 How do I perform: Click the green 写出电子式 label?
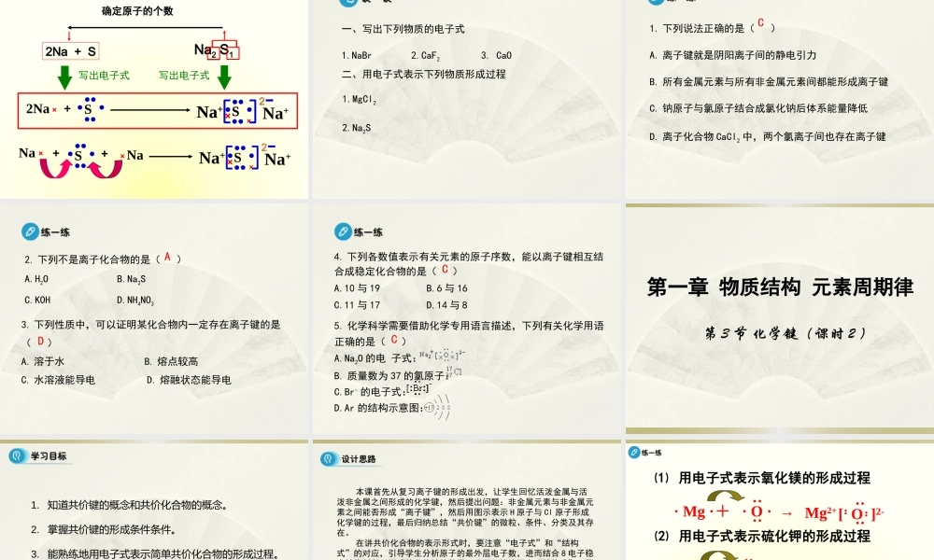coord(104,76)
